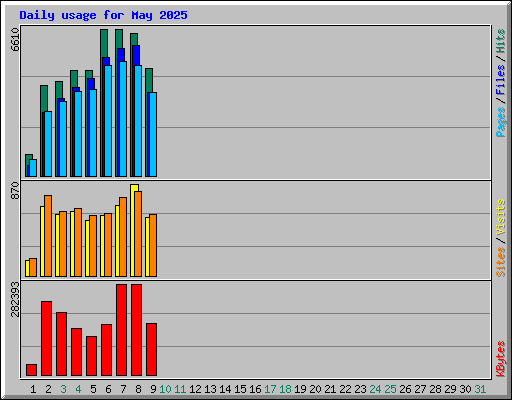Click the green Hits bar top for day 6
The height and width of the screenshot is (400, 512).
click(104, 43)
